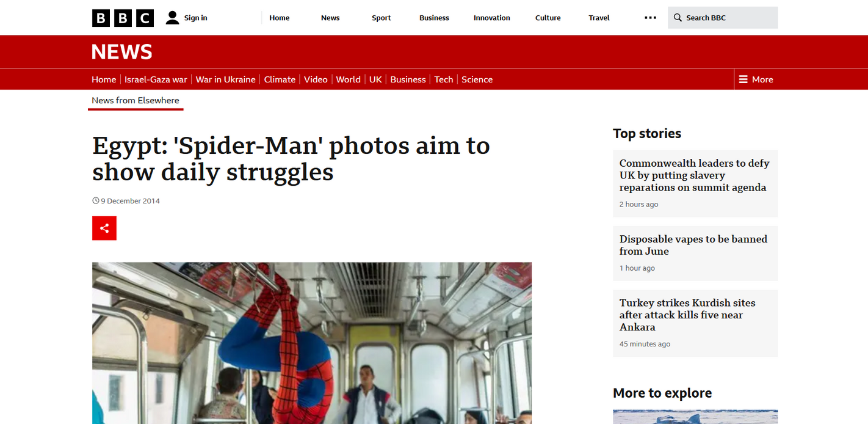Open the Climate news section
Image resolution: width=868 pixels, height=424 pixels.
click(x=280, y=79)
